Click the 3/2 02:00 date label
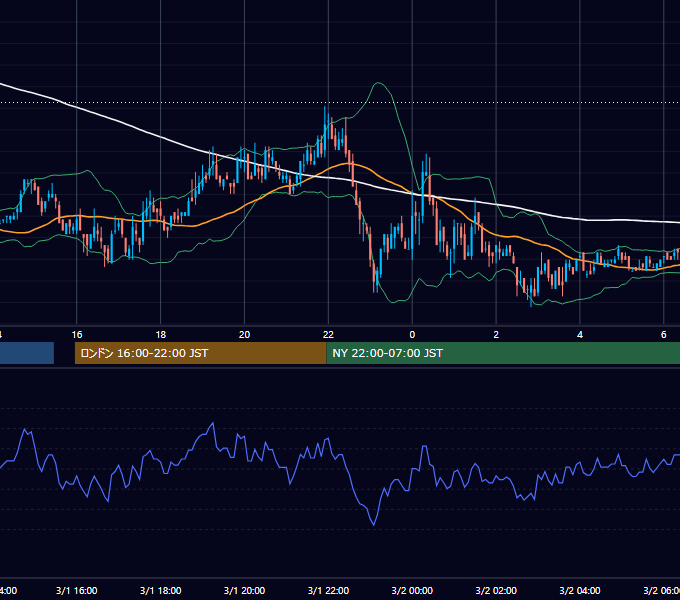Viewport: 680px width, 600px height. point(496,590)
